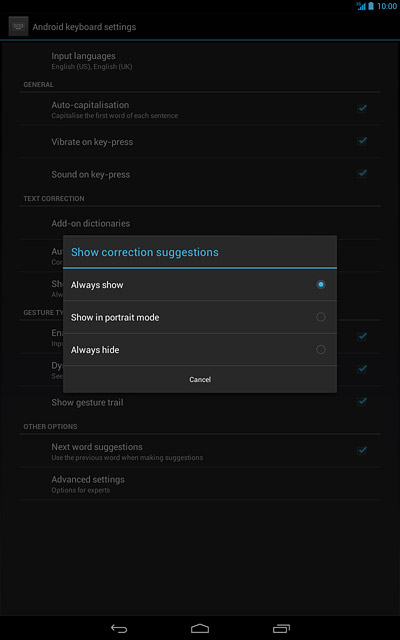Toggle the Next word suggestions checkbox
Screen dimensions: 400x640
[362, 451]
